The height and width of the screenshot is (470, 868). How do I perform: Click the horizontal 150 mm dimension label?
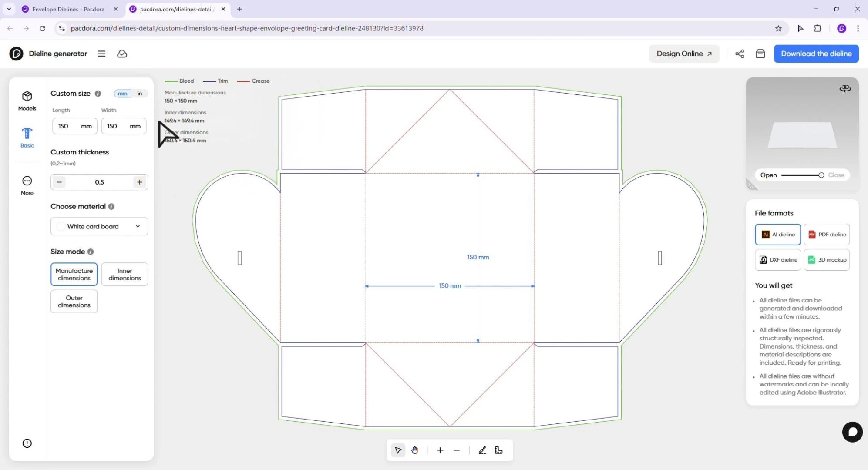pos(450,286)
